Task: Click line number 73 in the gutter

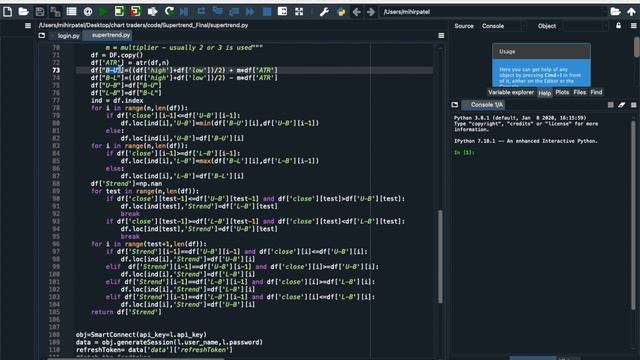Action: [56, 70]
